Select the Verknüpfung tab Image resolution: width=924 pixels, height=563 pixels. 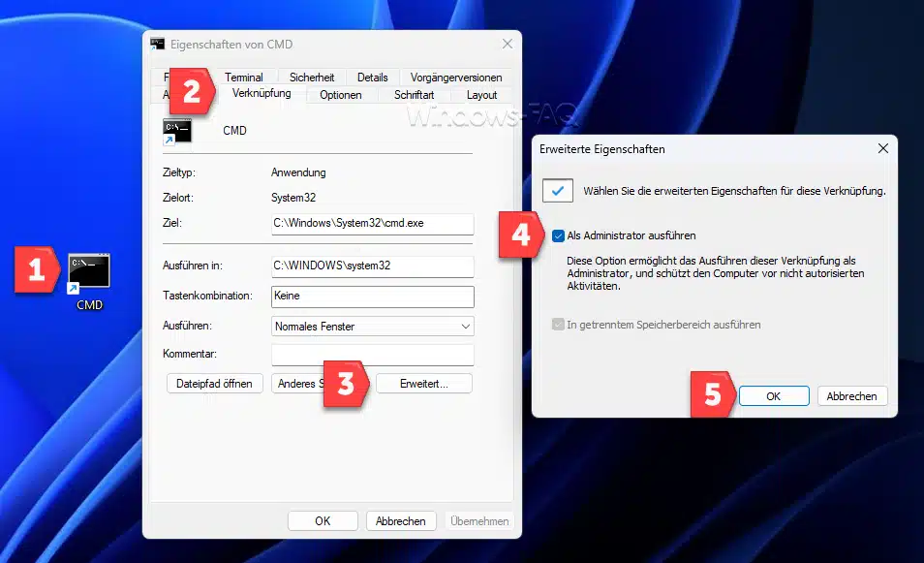(x=262, y=93)
